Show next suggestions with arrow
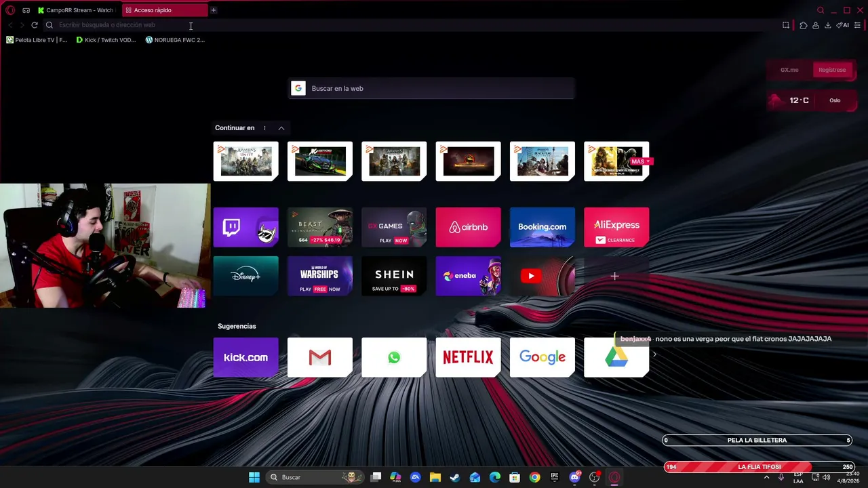Screen dimensions: 868x488 tap(654, 354)
